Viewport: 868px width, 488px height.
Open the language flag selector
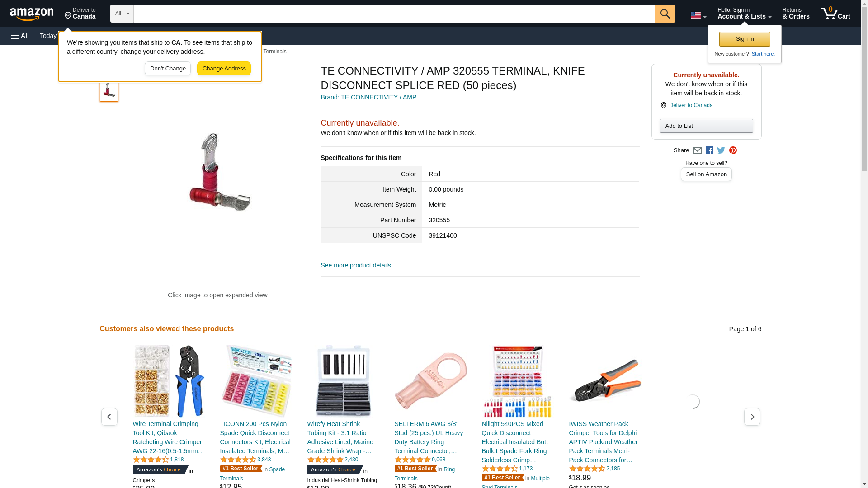coord(698,15)
